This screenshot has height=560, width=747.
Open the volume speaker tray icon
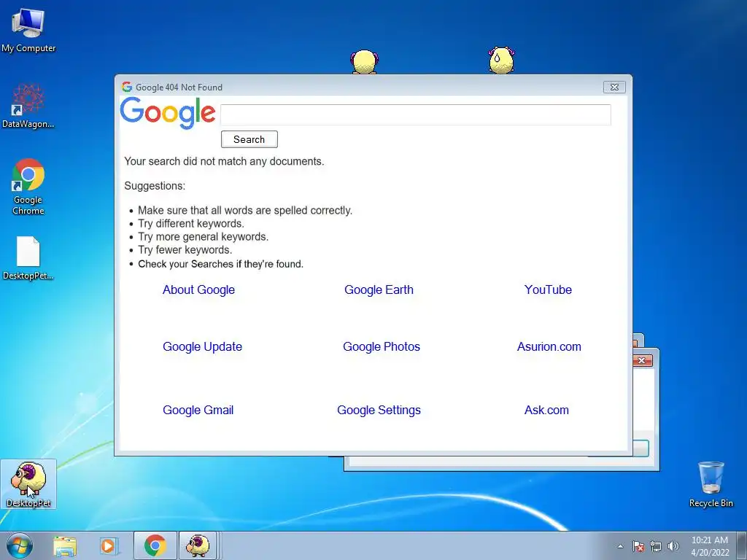673,546
